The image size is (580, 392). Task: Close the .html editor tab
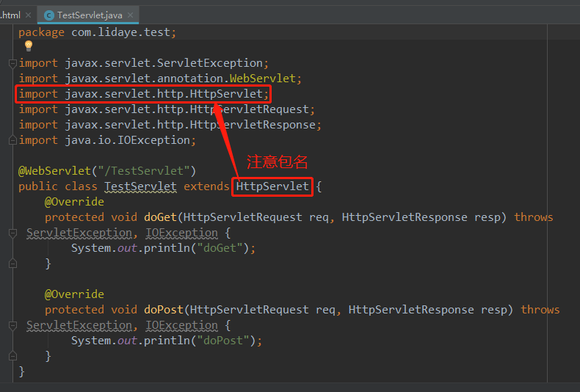click(28, 15)
